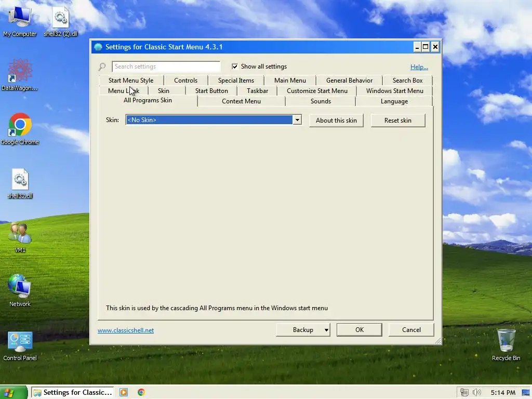The image size is (532, 399).
Task: Launch media player from taskbar quick launch
Action: pyautogui.click(x=124, y=392)
